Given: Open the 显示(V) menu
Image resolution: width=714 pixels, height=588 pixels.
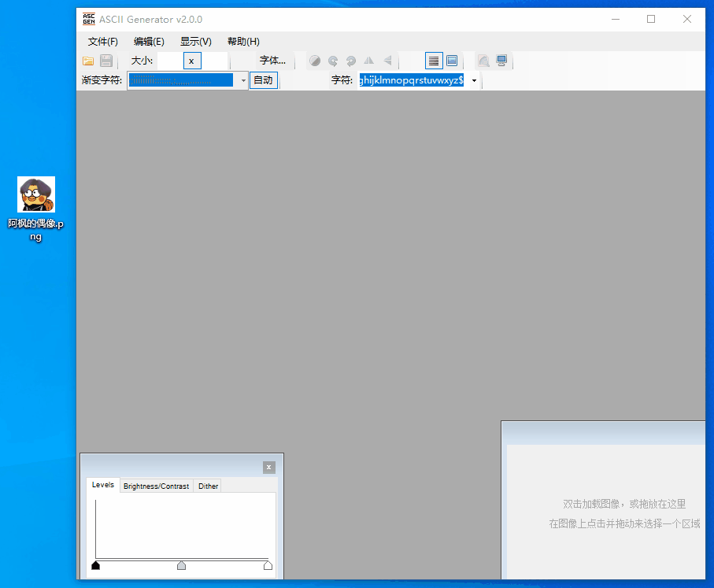Looking at the screenshot, I should tap(196, 42).
